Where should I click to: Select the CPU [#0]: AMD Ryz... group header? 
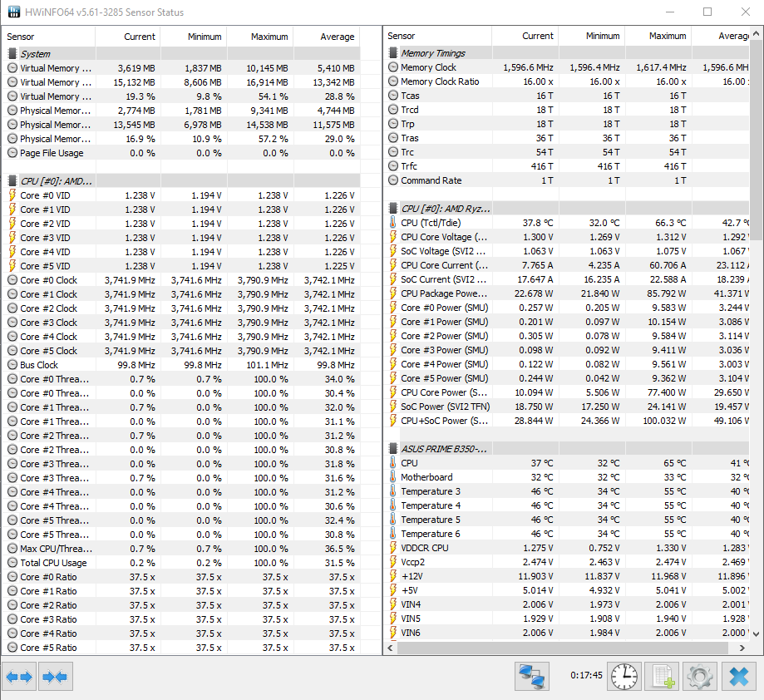click(x=568, y=209)
